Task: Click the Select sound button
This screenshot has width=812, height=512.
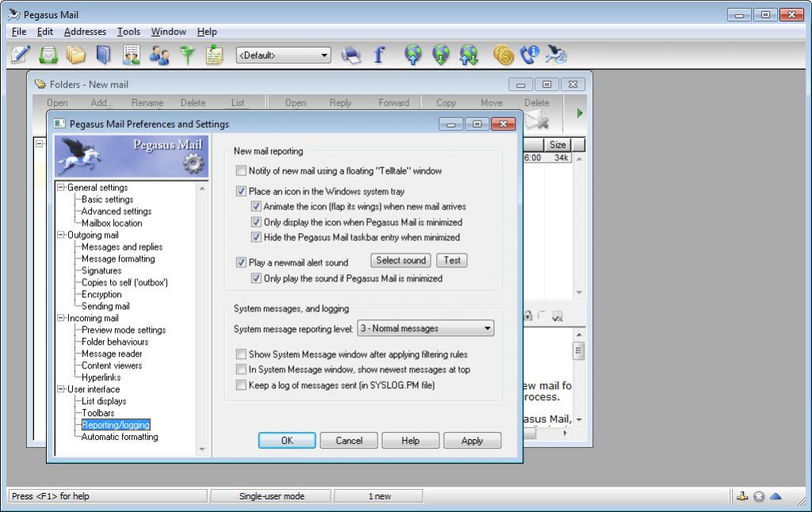Action: click(x=401, y=261)
